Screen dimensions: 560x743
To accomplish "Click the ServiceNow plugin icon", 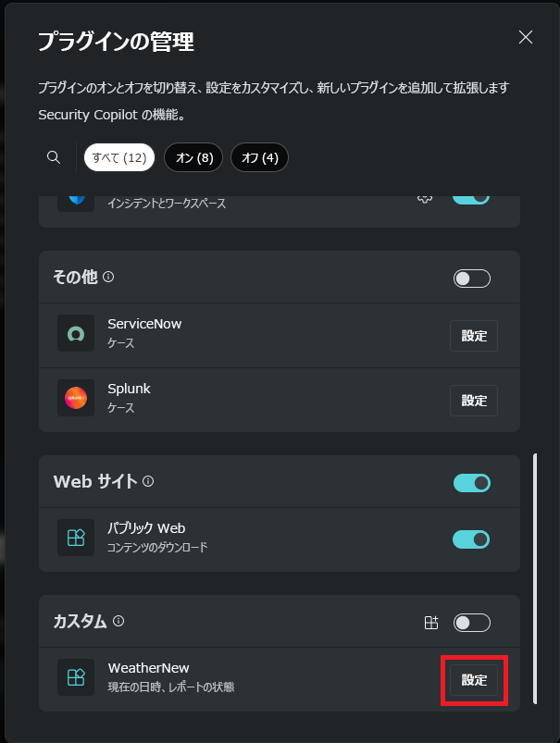I will coord(76,334).
